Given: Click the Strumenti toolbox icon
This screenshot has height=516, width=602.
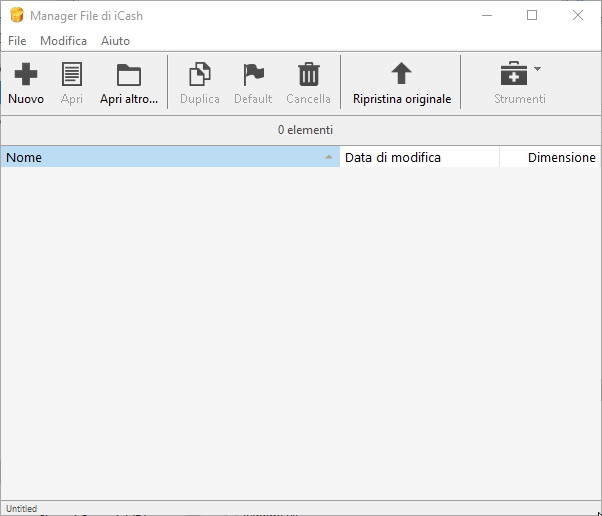Looking at the screenshot, I should pos(514,73).
